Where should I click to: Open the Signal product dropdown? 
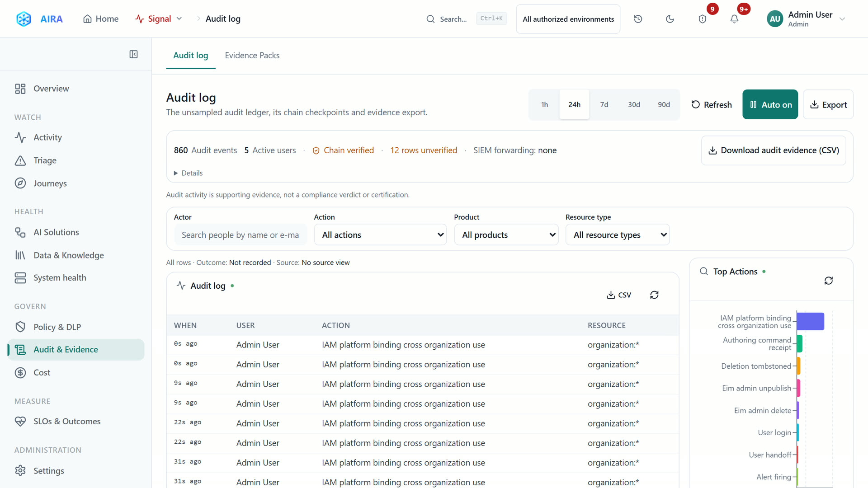[x=158, y=19]
